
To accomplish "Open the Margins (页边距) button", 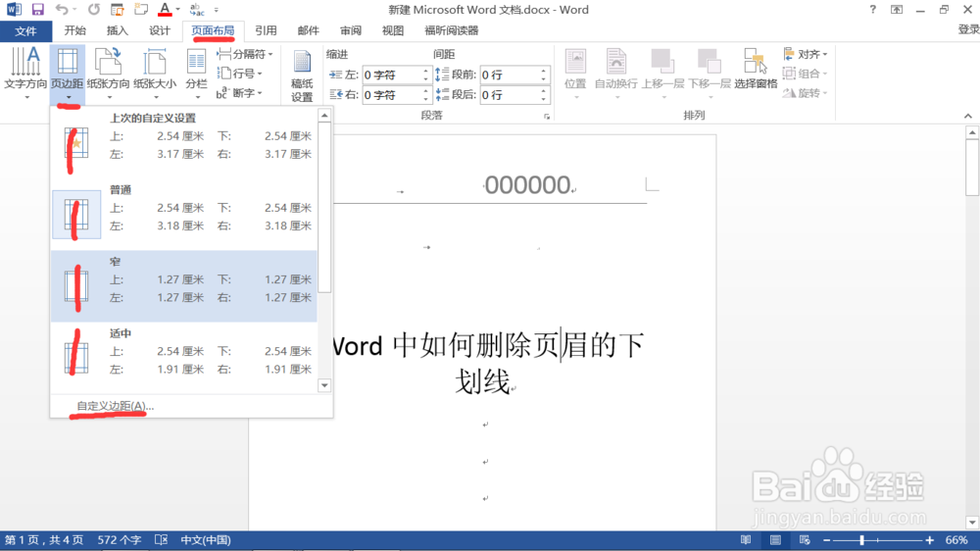I will [x=67, y=74].
